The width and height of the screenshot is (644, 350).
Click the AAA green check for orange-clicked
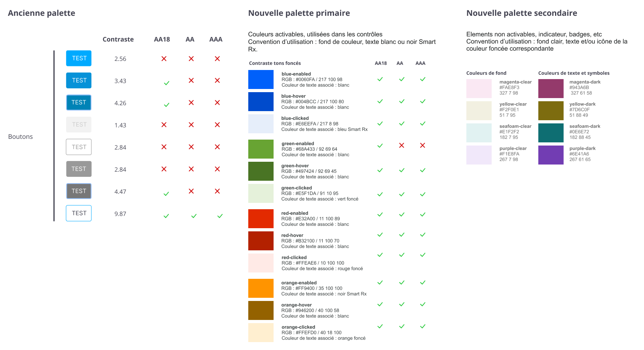tap(422, 326)
